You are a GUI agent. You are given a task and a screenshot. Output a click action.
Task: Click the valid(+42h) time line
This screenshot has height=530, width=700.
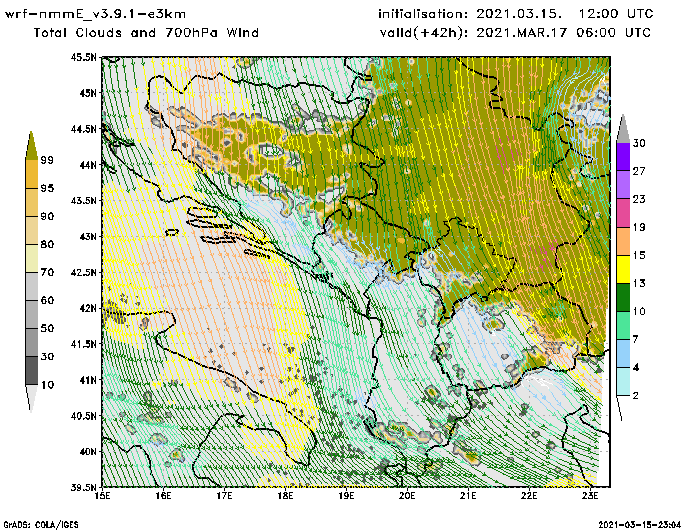pyautogui.click(x=515, y=33)
